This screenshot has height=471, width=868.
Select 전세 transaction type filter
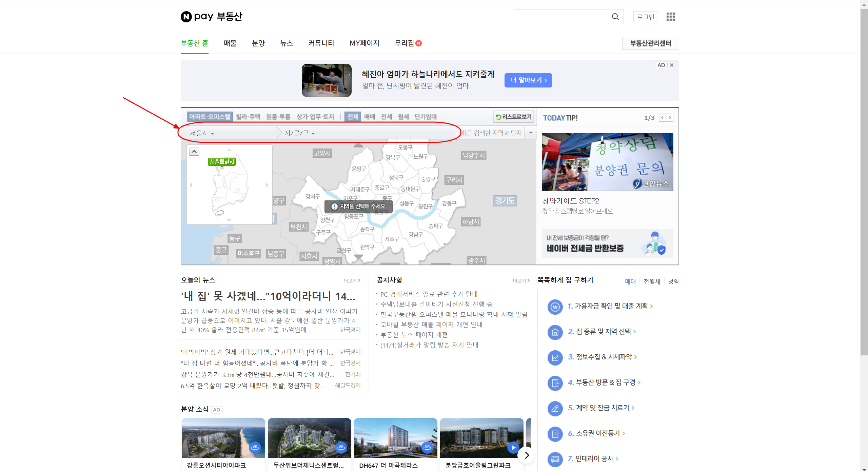(x=386, y=117)
